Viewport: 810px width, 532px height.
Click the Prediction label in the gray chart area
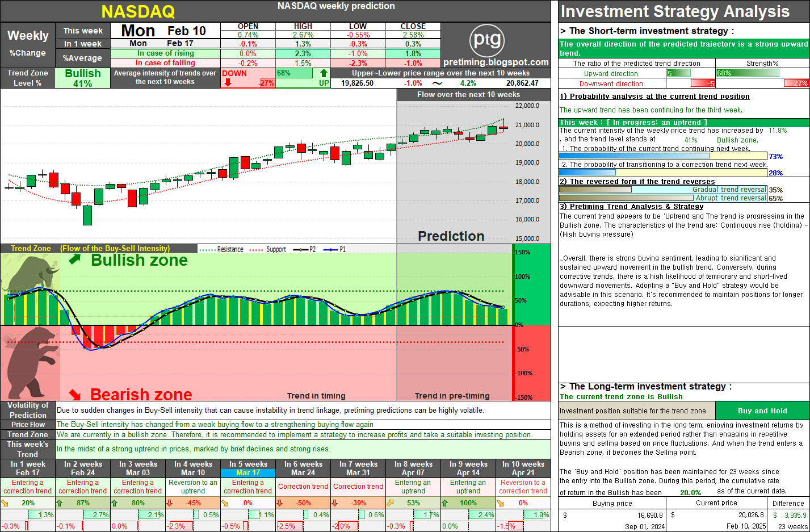tap(451, 236)
